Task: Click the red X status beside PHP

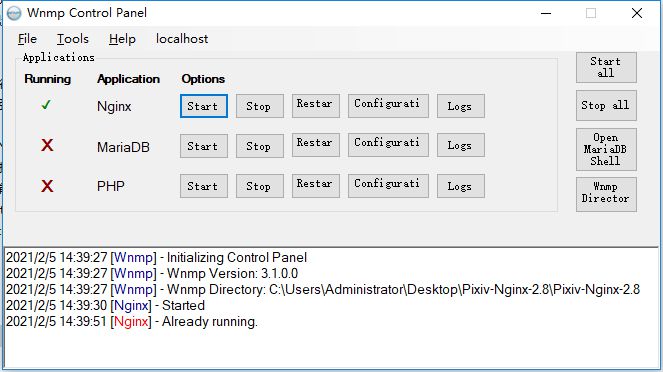Action: point(47,186)
